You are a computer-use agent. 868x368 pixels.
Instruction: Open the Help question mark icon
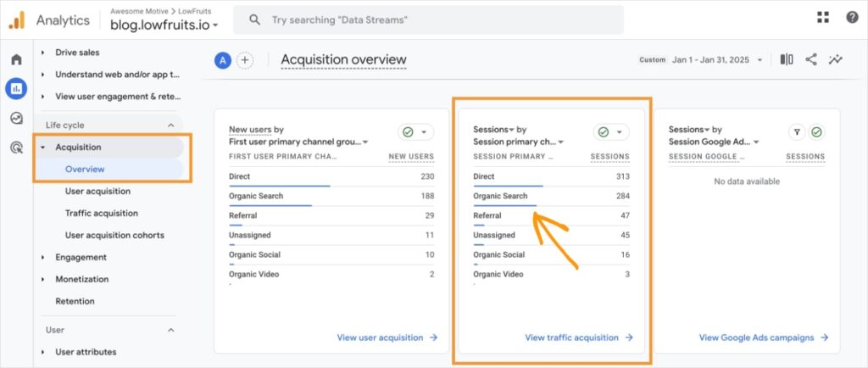[x=853, y=17]
